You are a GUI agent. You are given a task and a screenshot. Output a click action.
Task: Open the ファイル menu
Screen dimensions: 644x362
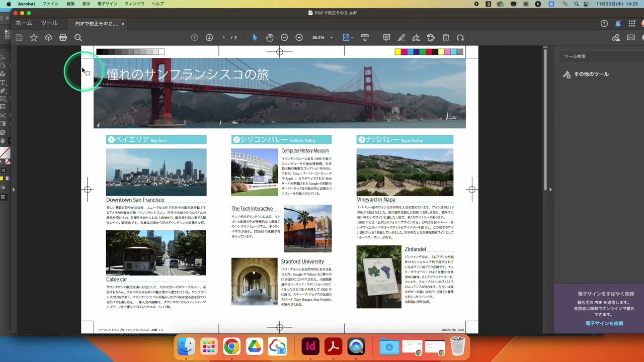click(x=50, y=4)
